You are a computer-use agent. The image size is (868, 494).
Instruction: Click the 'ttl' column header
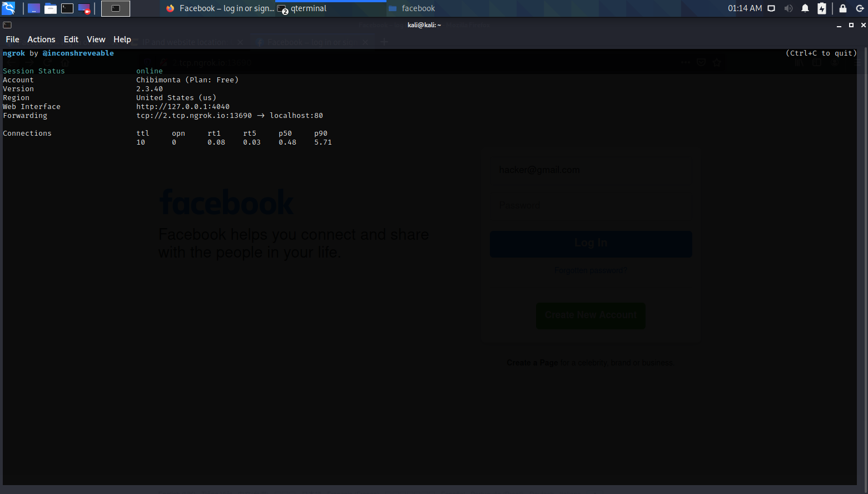click(x=143, y=134)
